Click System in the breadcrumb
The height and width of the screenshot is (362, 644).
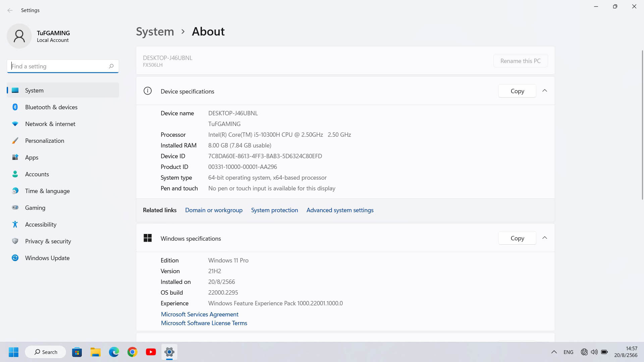155,32
